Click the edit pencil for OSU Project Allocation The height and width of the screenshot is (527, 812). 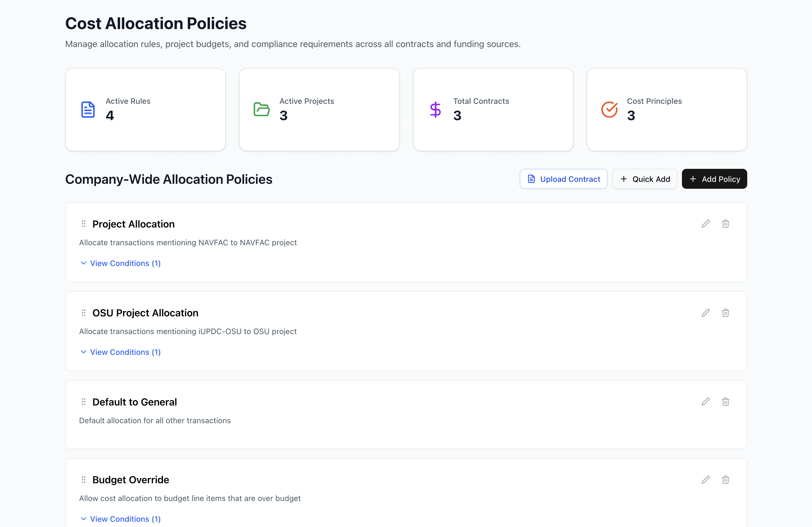pos(705,313)
